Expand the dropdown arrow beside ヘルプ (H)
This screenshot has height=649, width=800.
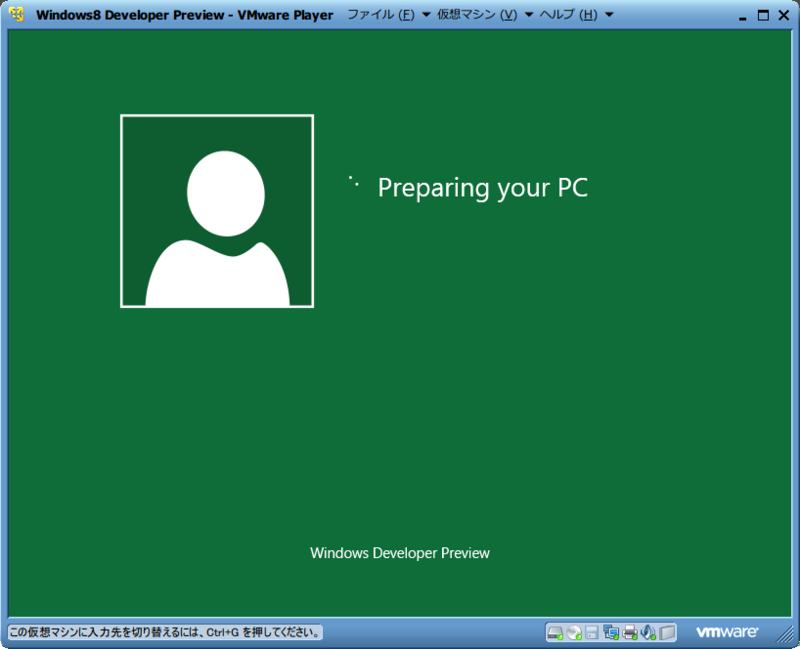609,15
